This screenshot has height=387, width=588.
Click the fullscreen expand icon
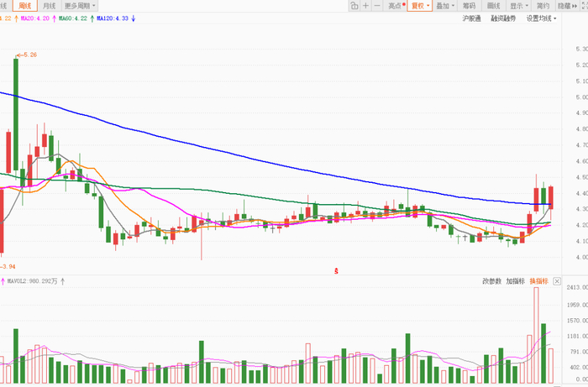[x=585, y=6]
